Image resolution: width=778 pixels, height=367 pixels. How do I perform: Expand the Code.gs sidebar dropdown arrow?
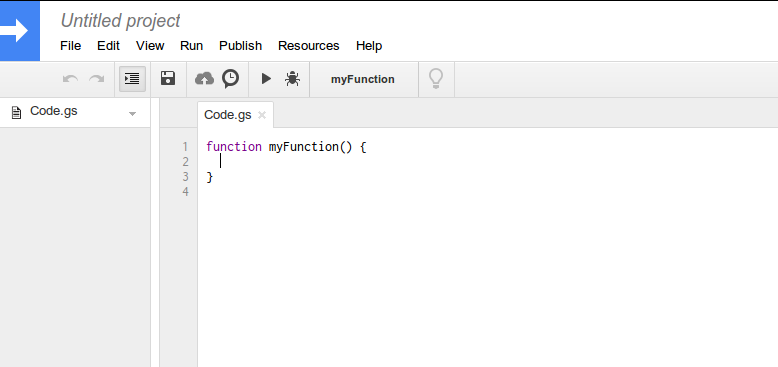[132, 114]
